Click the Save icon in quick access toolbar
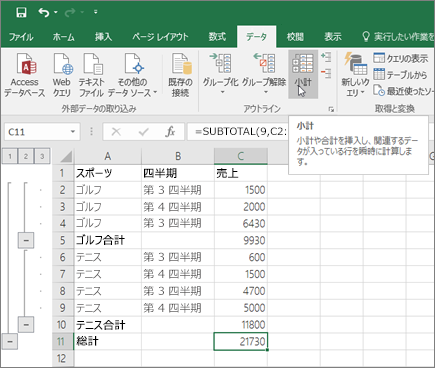 21,13
